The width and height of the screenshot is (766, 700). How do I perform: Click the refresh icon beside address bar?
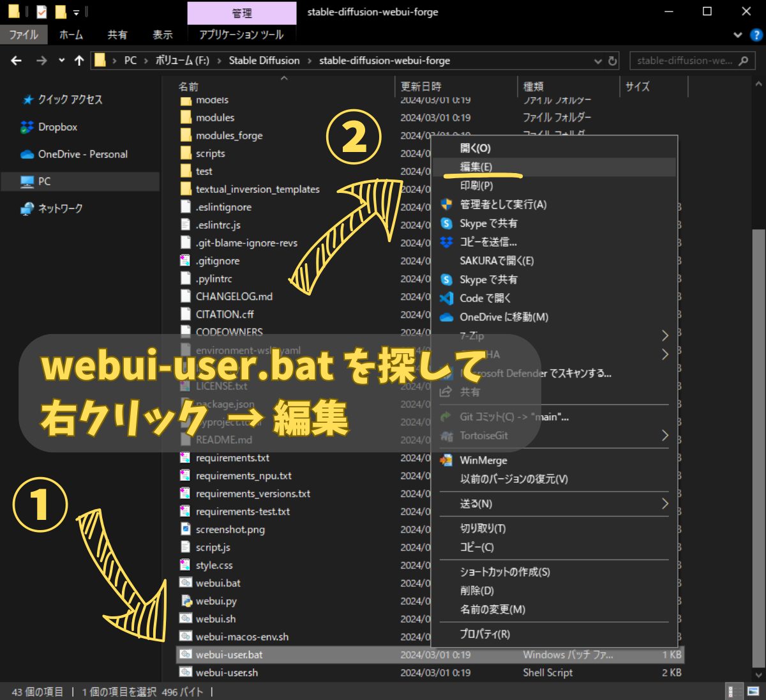[613, 61]
